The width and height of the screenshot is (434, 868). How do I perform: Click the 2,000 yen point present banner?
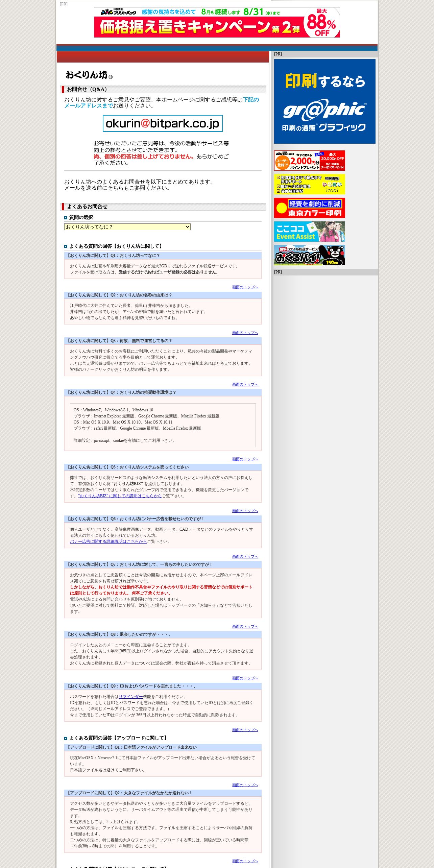(309, 161)
